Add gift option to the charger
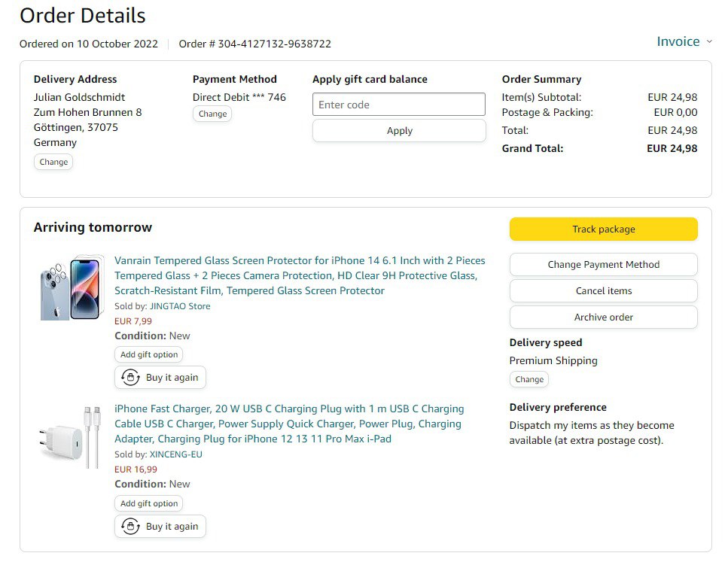 (149, 504)
